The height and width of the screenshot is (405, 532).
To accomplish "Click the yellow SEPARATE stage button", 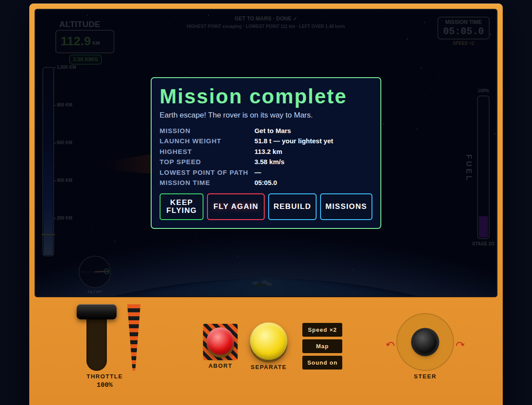I will (269, 341).
